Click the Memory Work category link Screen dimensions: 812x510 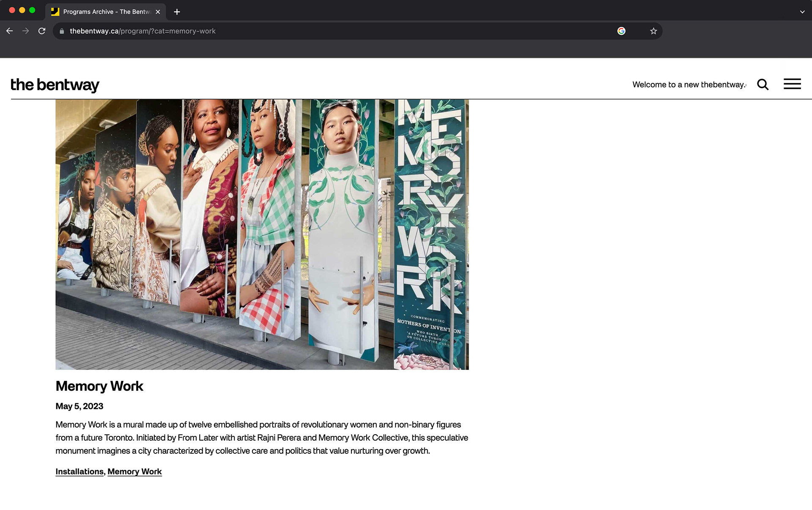pyautogui.click(x=134, y=471)
